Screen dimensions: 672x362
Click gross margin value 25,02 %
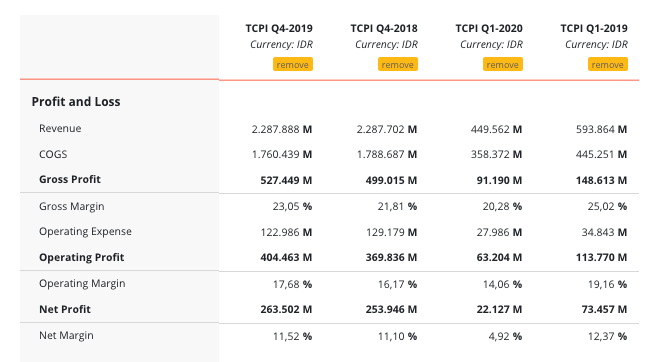click(607, 206)
